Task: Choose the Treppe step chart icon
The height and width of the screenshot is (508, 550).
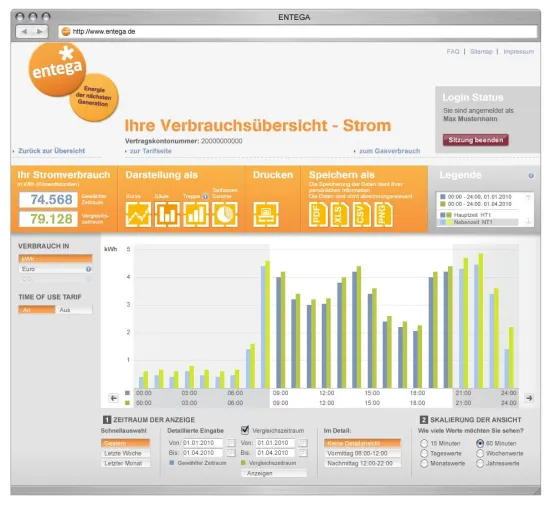Action: [196, 214]
